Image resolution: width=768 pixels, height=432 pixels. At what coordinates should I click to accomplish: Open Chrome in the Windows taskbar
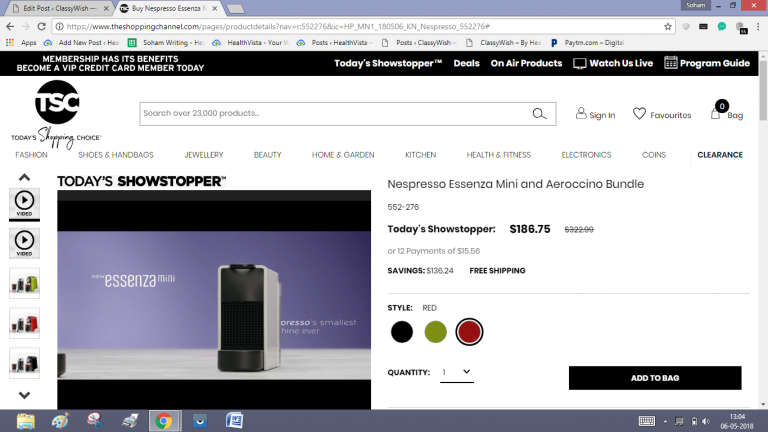[164, 420]
